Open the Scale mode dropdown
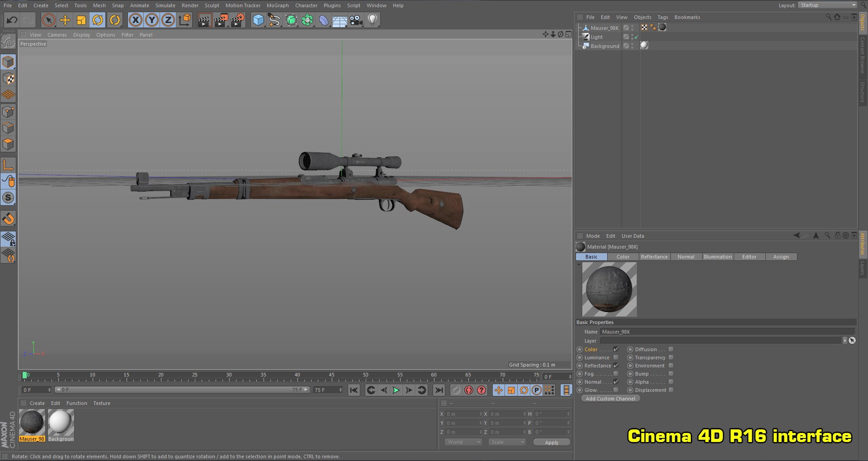 coord(507,442)
